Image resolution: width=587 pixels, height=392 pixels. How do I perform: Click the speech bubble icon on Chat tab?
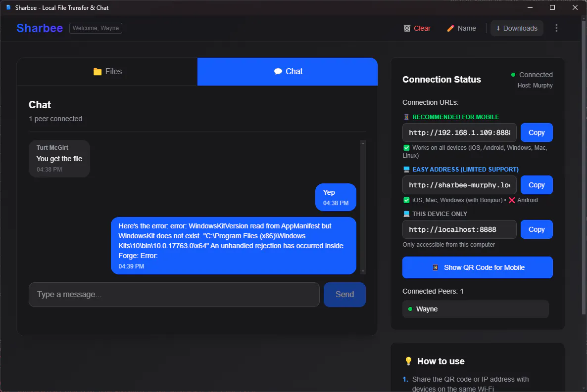pos(278,72)
